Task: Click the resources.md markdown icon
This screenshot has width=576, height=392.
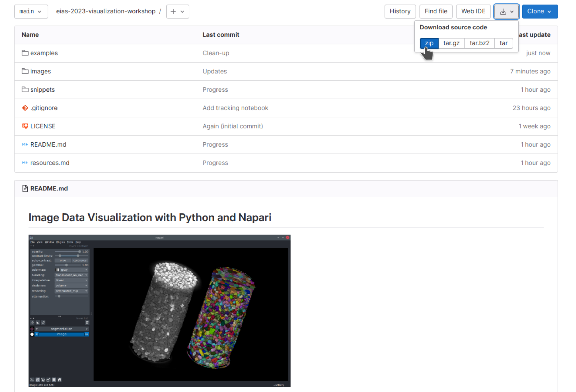Action: tap(25, 163)
